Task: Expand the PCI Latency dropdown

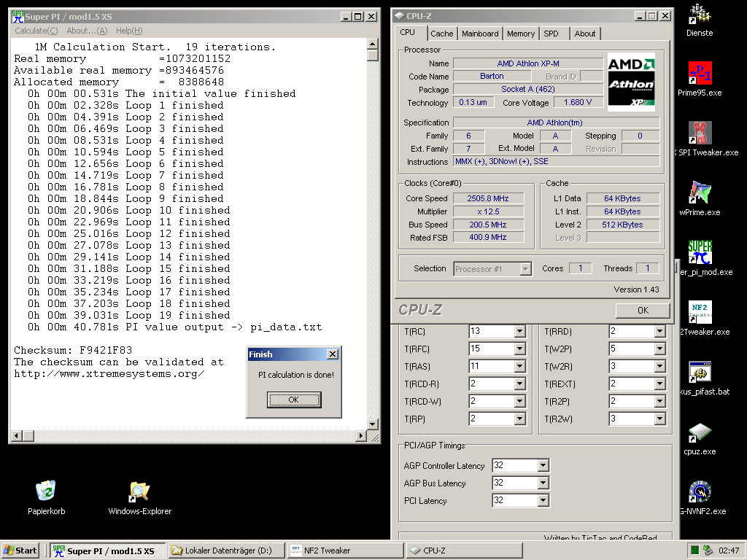Action: (x=543, y=500)
